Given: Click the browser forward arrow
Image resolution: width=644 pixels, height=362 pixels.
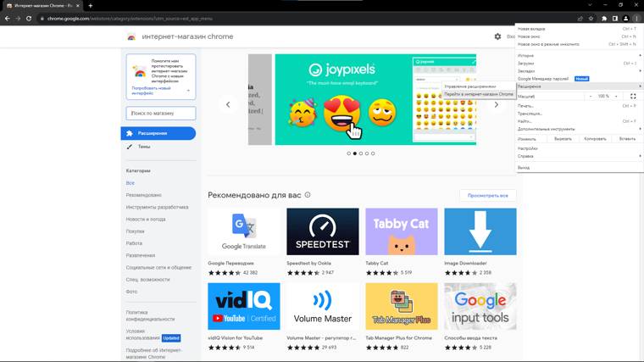Looking at the screenshot, I should 18,19.
